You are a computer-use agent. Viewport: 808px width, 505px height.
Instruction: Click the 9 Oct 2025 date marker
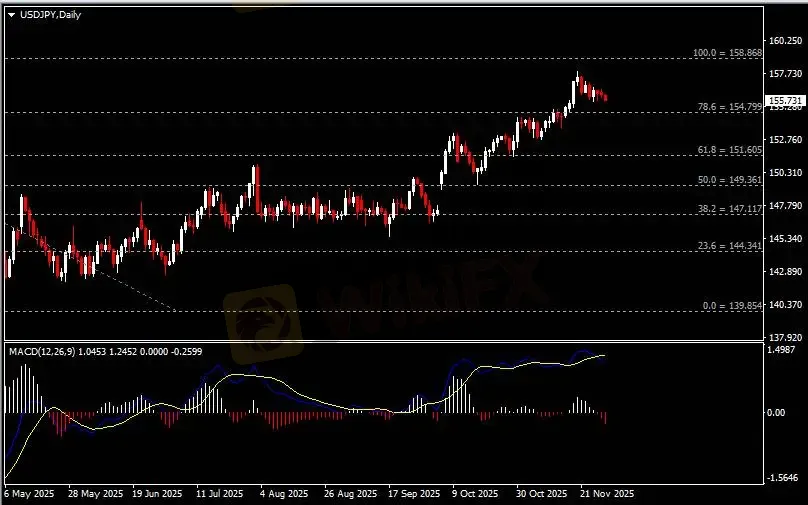[x=475, y=494]
